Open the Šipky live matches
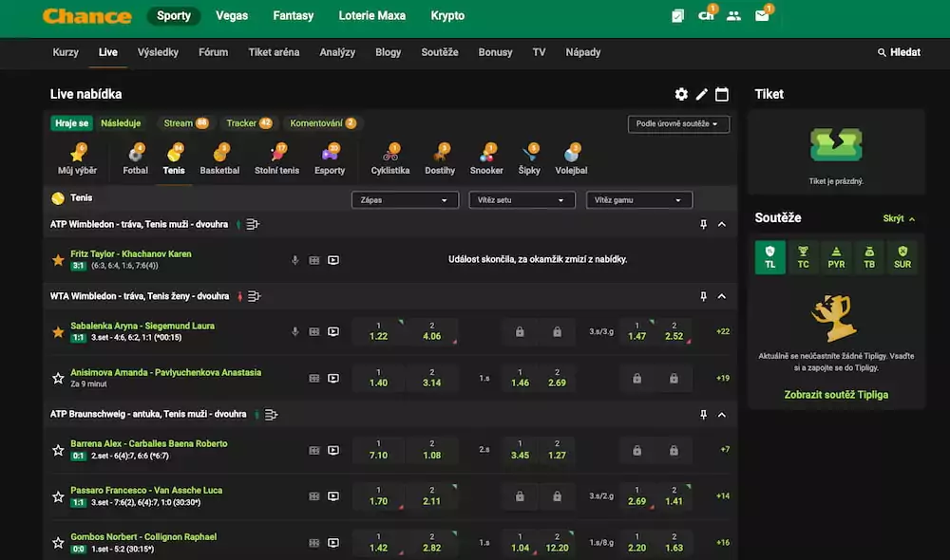This screenshot has width=950, height=560. point(529,158)
